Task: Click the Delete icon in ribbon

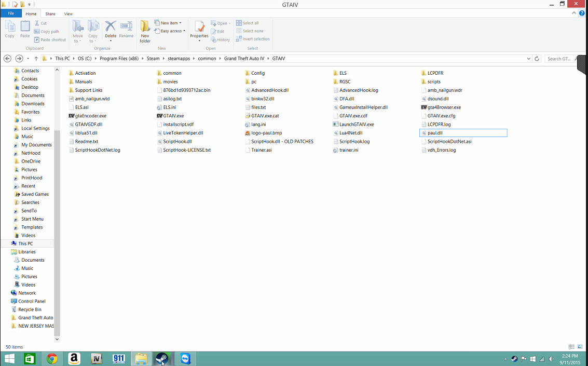Action: (x=111, y=30)
